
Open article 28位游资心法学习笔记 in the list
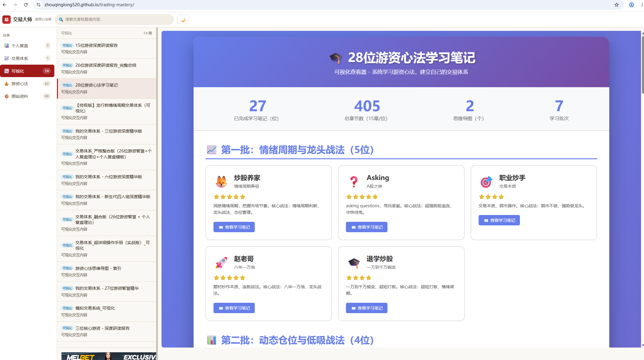[107, 88]
